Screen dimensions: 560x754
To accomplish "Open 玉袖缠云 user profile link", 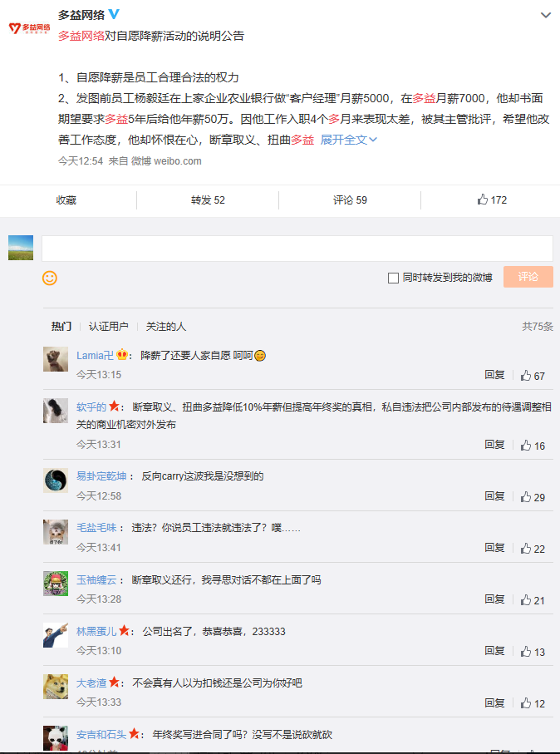I will pos(96,579).
